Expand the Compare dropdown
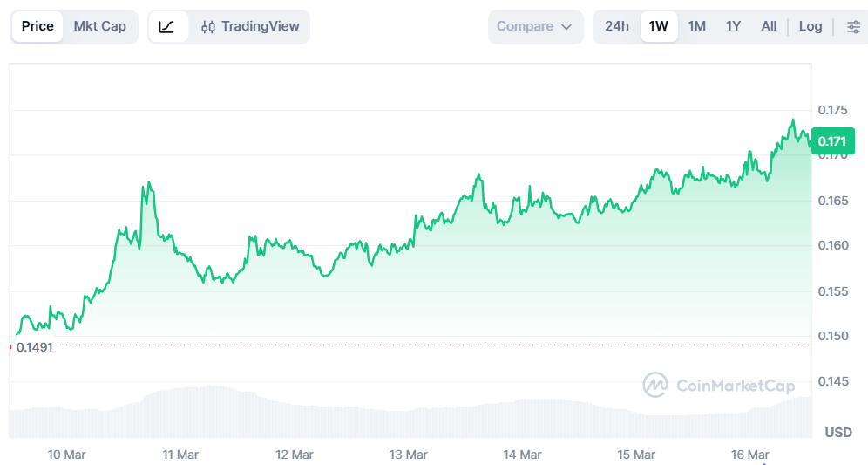 [x=535, y=26]
